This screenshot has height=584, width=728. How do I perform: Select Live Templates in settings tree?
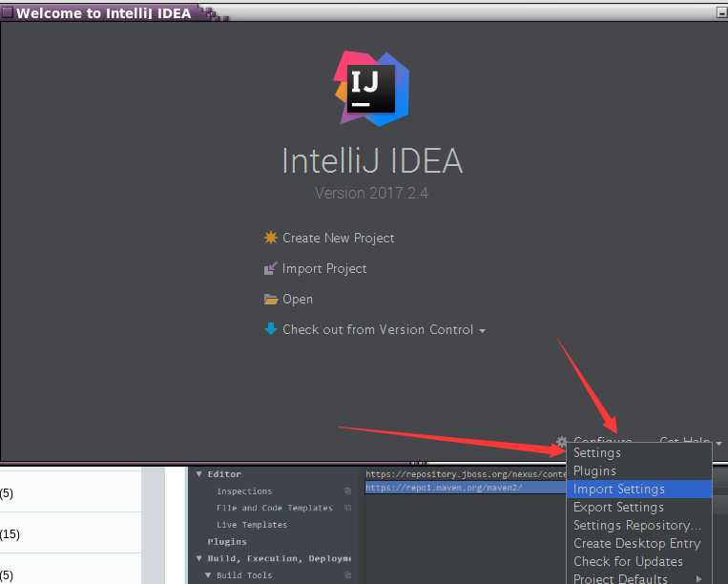pyautogui.click(x=252, y=525)
